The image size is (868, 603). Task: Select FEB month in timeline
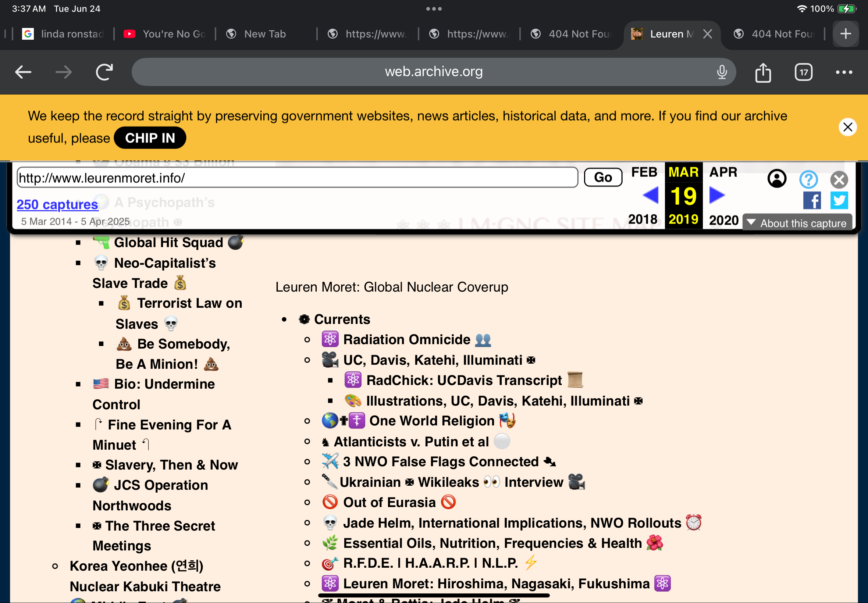click(x=644, y=172)
